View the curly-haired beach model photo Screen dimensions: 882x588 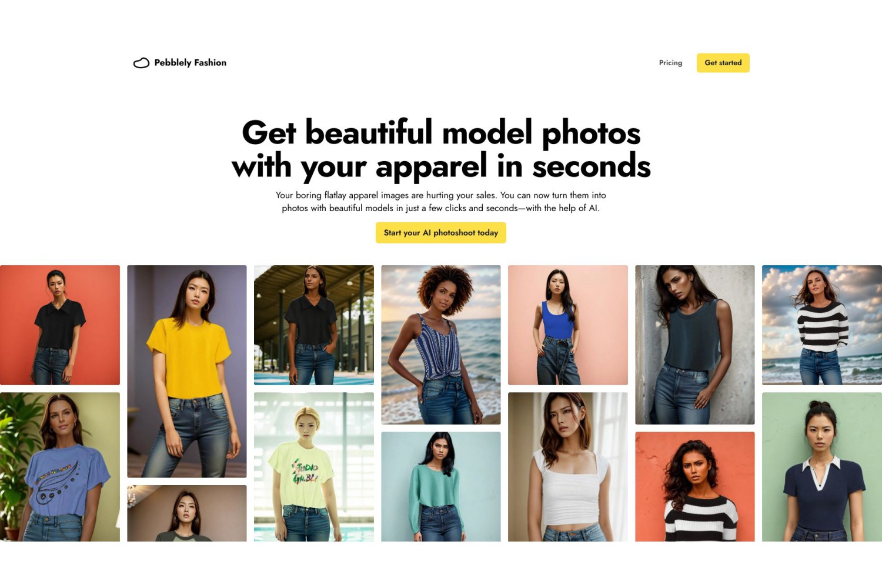(x=441, y=345)
